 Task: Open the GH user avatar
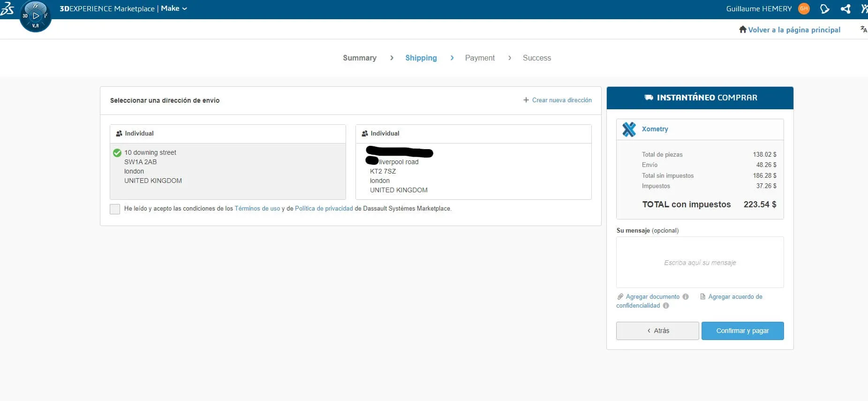click(x=804, y=8)
